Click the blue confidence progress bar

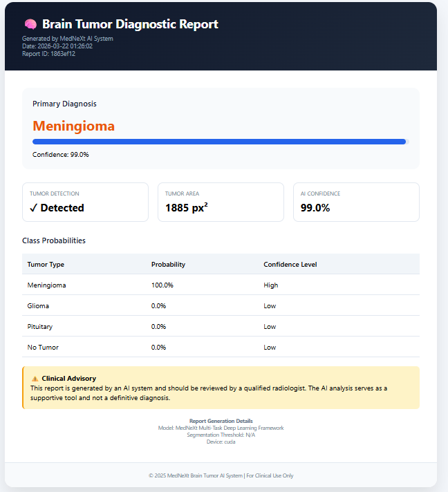[x=221, y=142]
